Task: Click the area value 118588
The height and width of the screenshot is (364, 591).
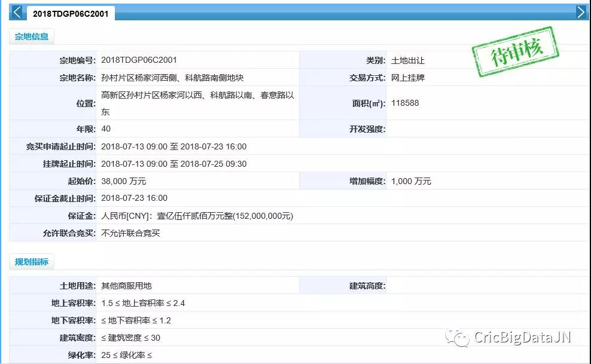Action: [405, 103]
